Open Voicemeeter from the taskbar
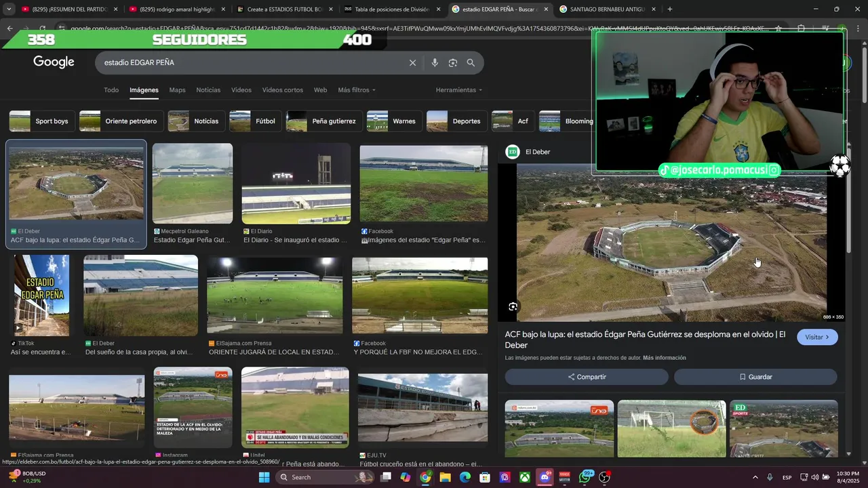Viewport: 868px width, 488px height. click(564, 477)
